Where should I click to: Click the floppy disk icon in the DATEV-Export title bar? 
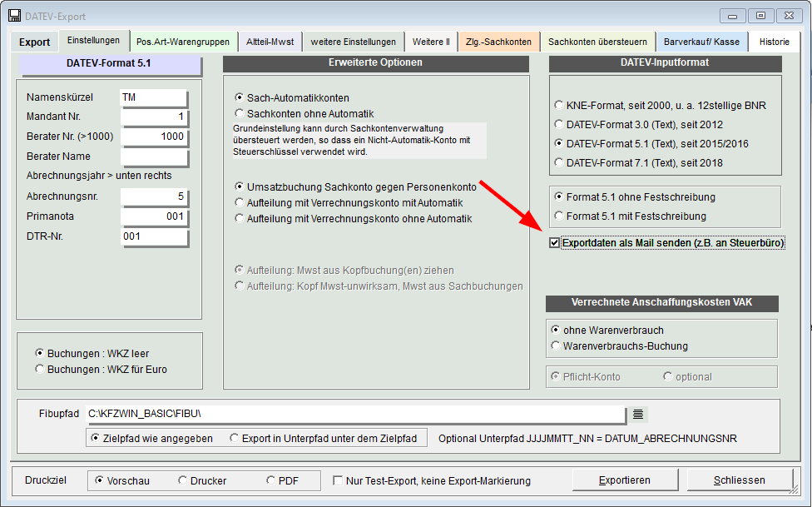pos(15,16)
